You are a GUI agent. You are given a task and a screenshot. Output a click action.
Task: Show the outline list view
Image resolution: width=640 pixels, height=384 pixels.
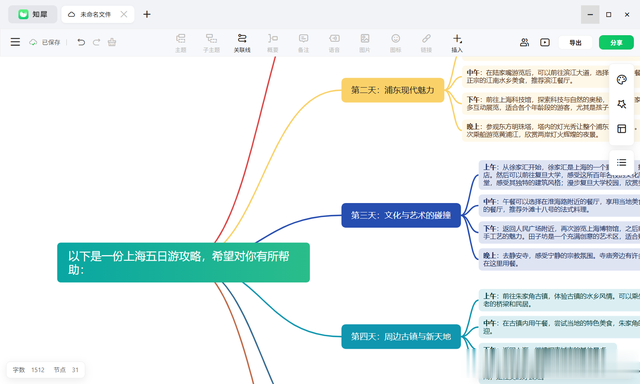[622, 162]
